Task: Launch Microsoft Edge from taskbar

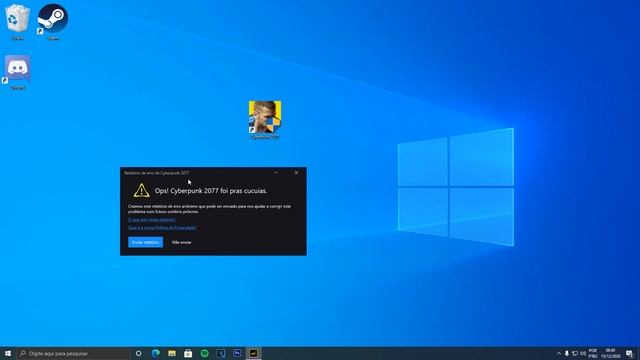Action: click(156, 353)
